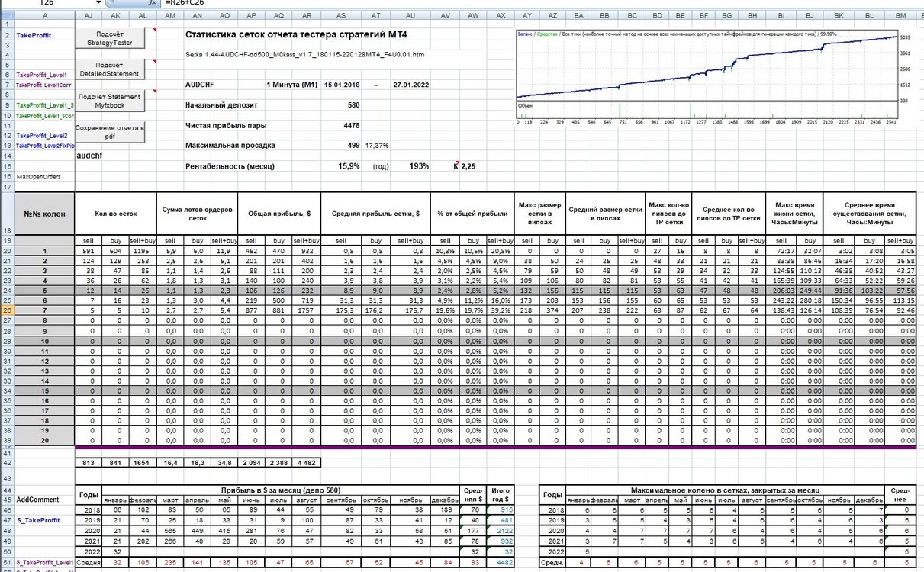Click the Сохранение отчета в pdf button
The height and width of the screenshot is (572, 924).
109,132
